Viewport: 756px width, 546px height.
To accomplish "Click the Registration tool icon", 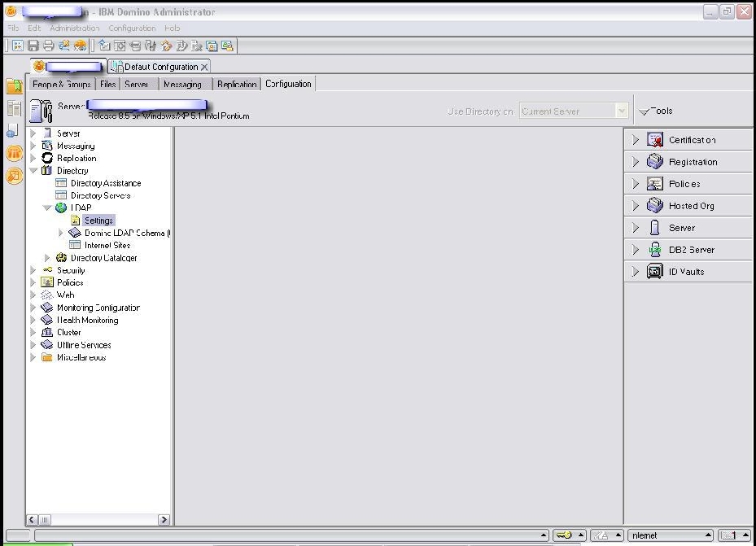I will coord(655,162).
